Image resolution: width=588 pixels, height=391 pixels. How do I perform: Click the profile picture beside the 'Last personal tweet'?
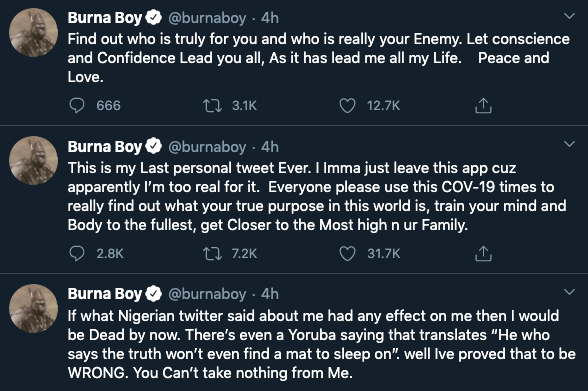coord(33,160)
